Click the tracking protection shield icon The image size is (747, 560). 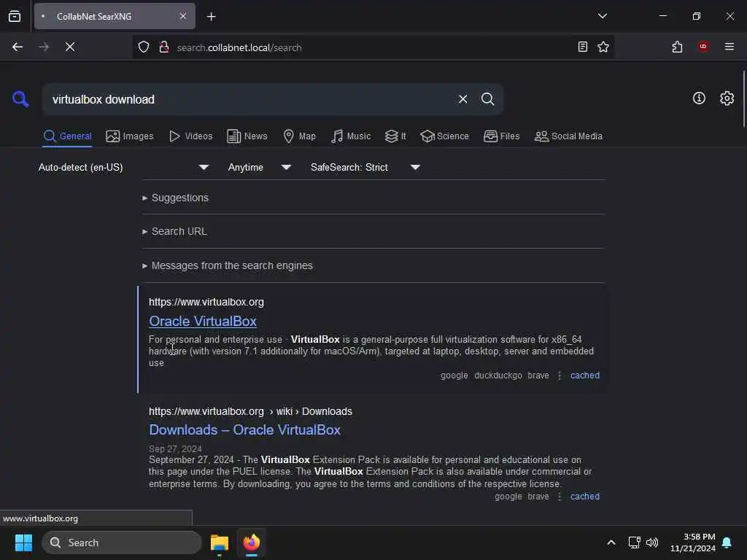(144, 47)
